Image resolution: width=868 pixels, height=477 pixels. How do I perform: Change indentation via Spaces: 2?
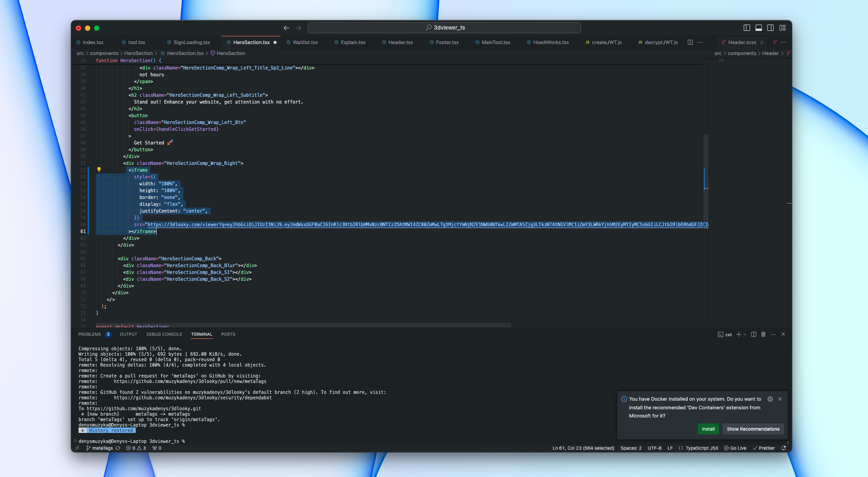[631, 448]
